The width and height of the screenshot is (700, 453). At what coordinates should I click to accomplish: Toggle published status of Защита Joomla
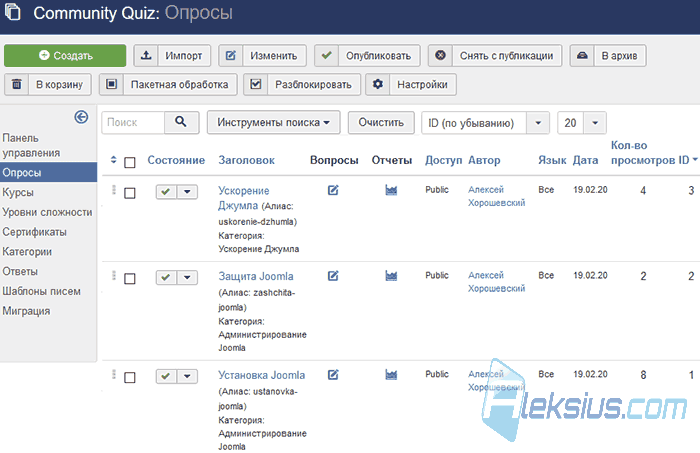coord(166,278)
